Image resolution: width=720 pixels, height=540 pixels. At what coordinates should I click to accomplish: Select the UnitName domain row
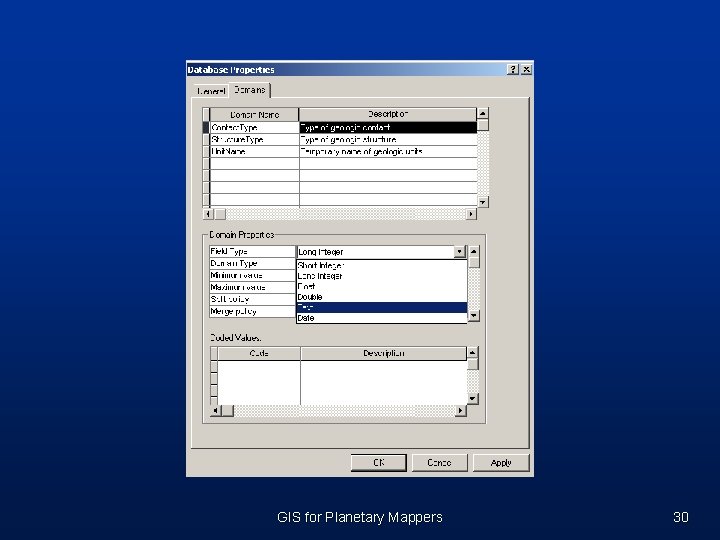pyautogui.click(x=343, y=152)
